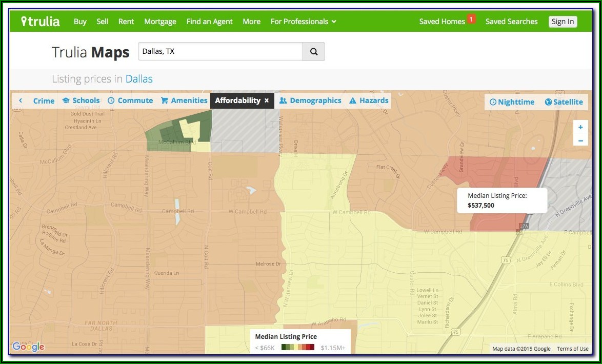Open the Mortgage menu item

coord(160,22)
